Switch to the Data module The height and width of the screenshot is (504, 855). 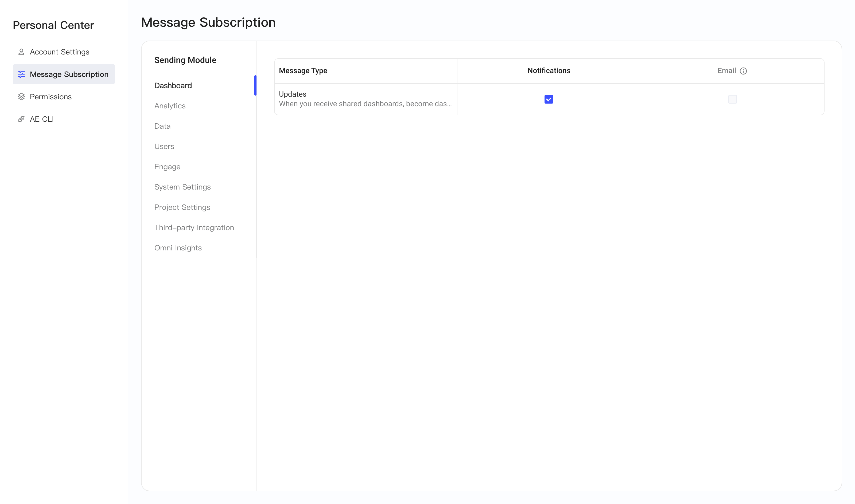tap(162, 126)
